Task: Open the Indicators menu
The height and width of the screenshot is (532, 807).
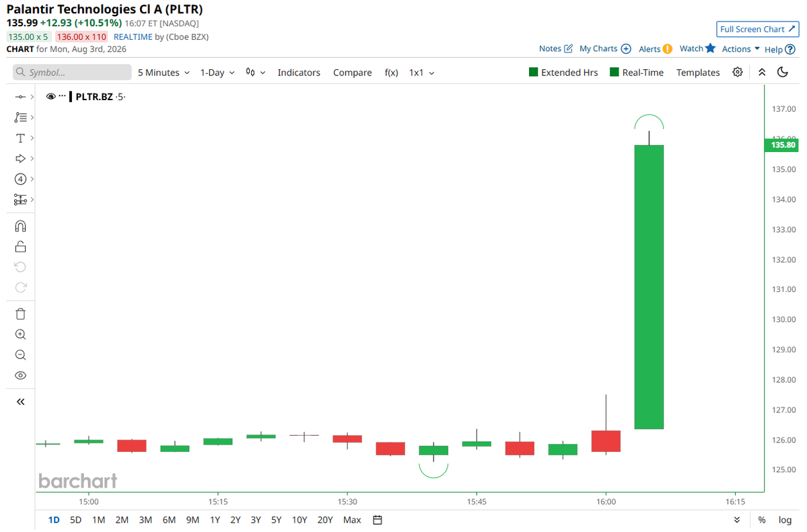Action: (299, 73)
